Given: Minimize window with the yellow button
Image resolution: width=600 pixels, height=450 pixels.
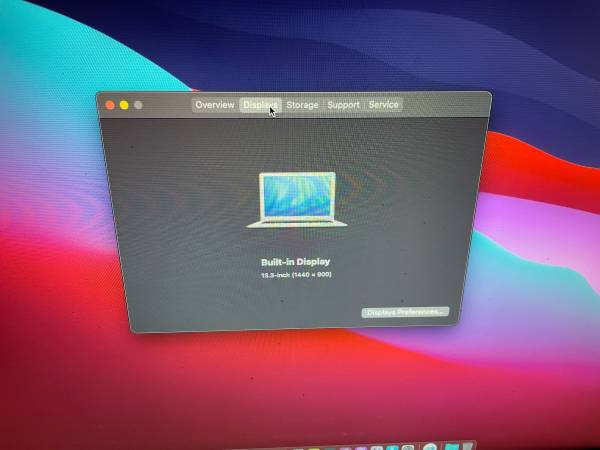Looking at the screenshot, I should (124, 105).
